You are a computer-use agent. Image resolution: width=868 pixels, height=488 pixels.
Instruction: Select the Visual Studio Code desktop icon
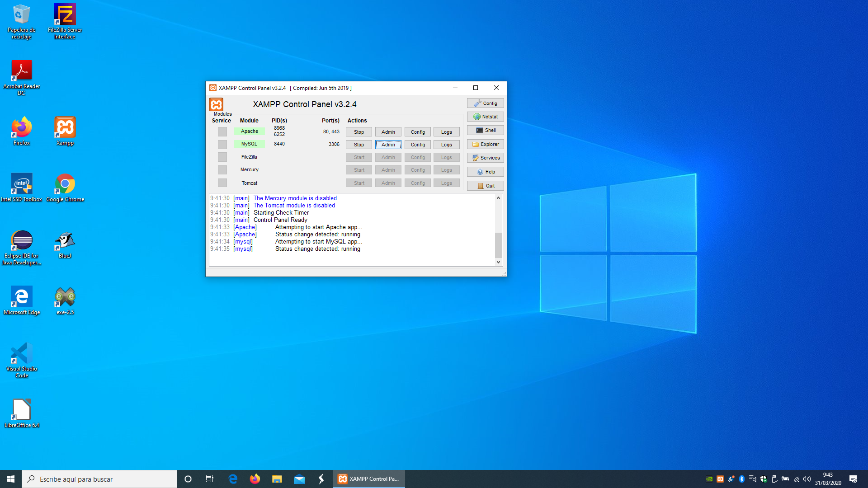[x=21, y=361]
